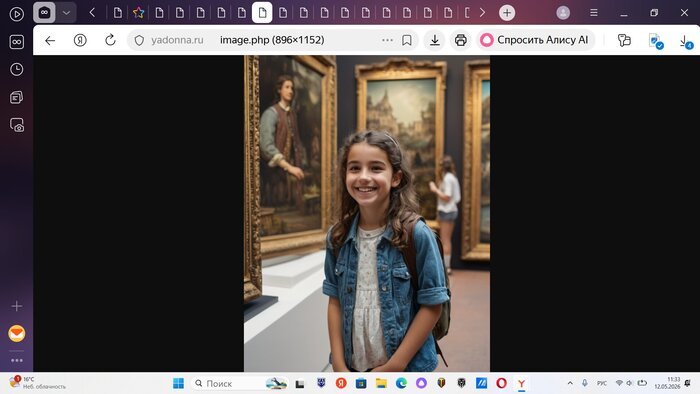Open the three-dots page actions menu
Screen dimensions: 700x394
(387, 40)
